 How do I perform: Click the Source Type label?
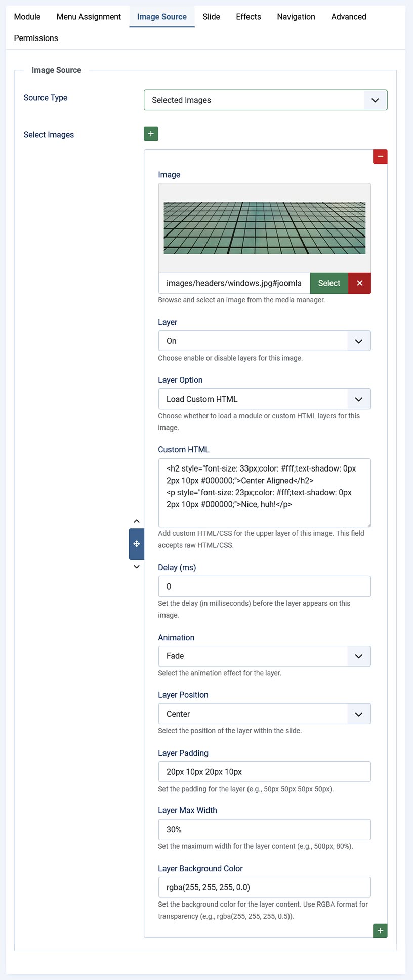46,98
